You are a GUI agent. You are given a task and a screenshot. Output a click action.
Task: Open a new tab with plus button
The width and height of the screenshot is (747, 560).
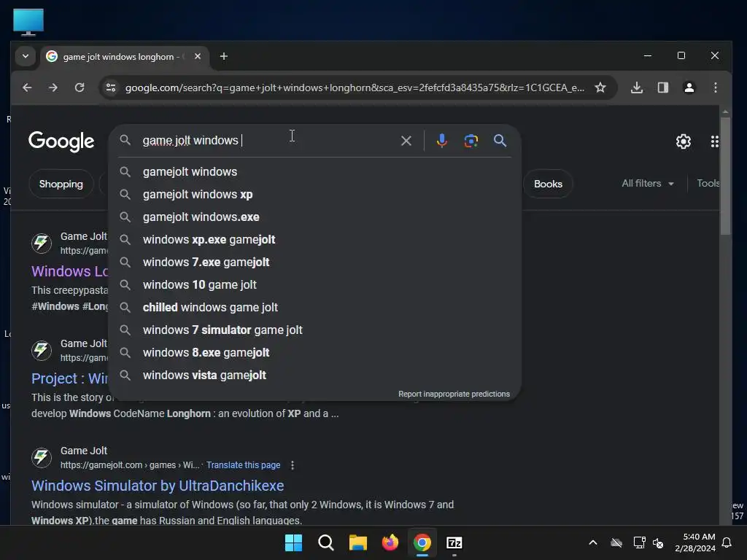coord(223,56)
